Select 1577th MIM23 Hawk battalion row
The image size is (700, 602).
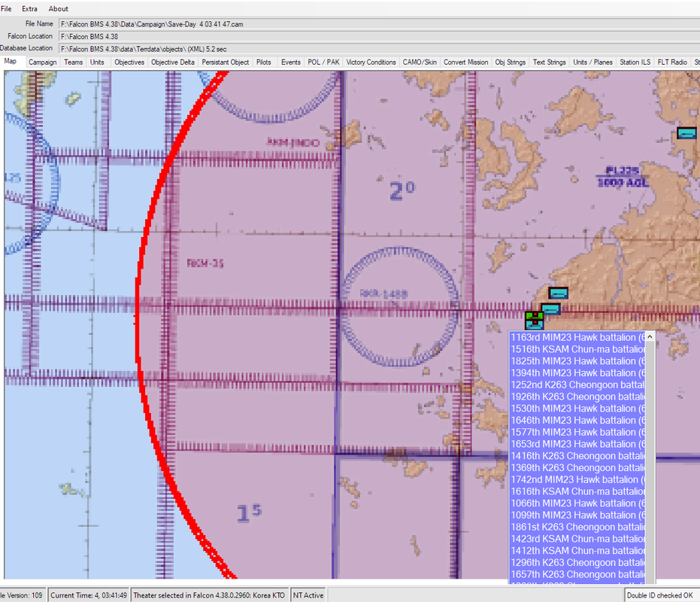coord(577,432)
